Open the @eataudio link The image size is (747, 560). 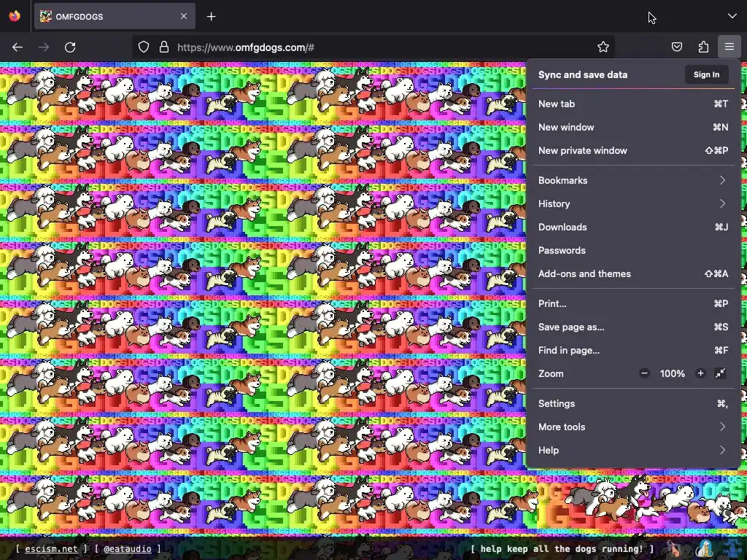click(x=127, y=548)
